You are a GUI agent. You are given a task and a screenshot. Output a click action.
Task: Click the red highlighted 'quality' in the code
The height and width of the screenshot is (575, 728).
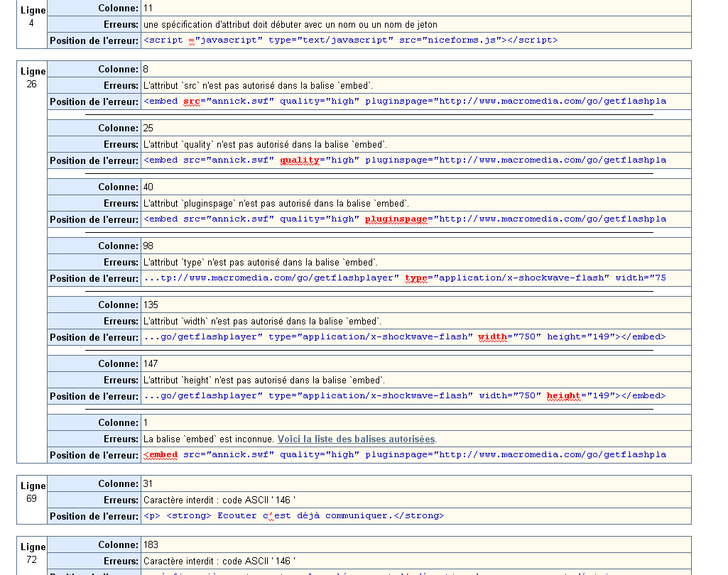300,160
